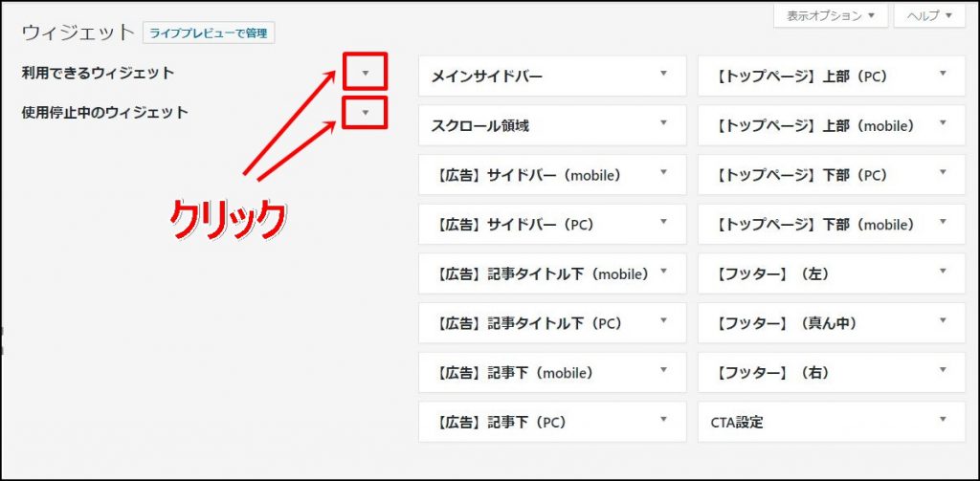The width and height of the screenshot is (980, 481).
Task: Click the ライブプレビューで管理 button
Action: tap(209, 33)
